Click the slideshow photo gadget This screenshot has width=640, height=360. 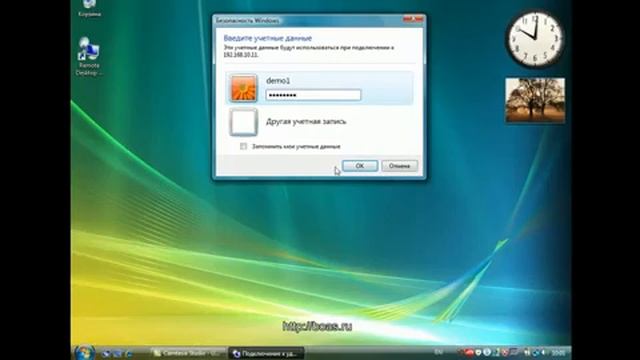click(535, 100)
